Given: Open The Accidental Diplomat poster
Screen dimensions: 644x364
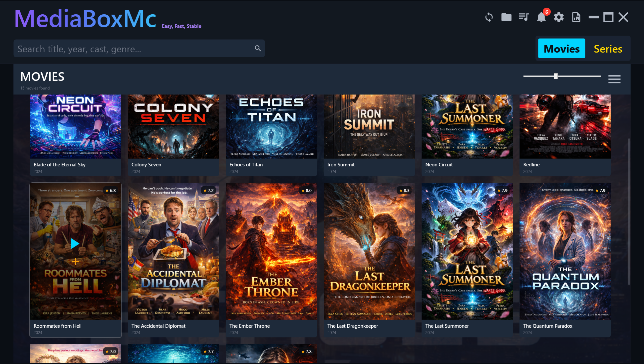Looking at the screenshot, I should [173, 251].
